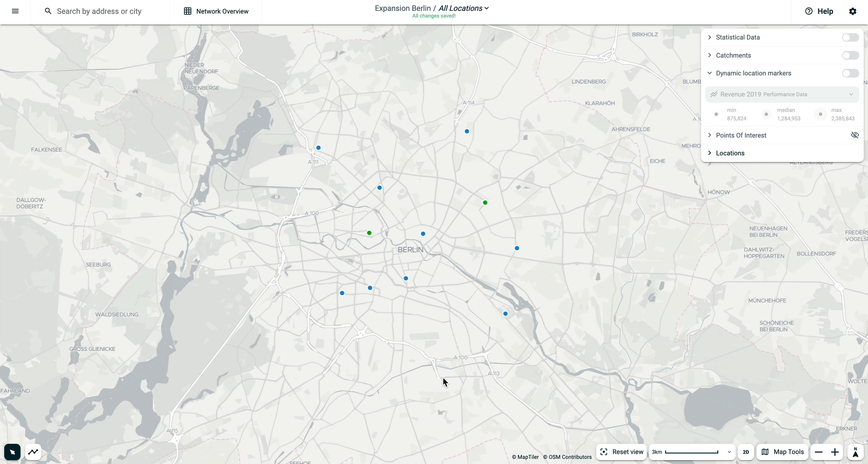The image size is (868, 464).
Task: Click the MapTiler attribution link
Action: tap(525, 457)
